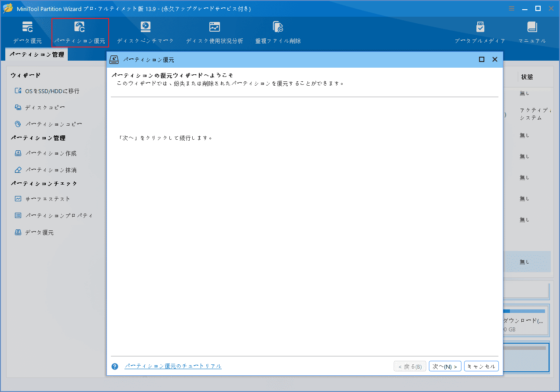Click the パーティション復元 dialog title icon
The width and height of the screenshot is (560, 392).
114,59
